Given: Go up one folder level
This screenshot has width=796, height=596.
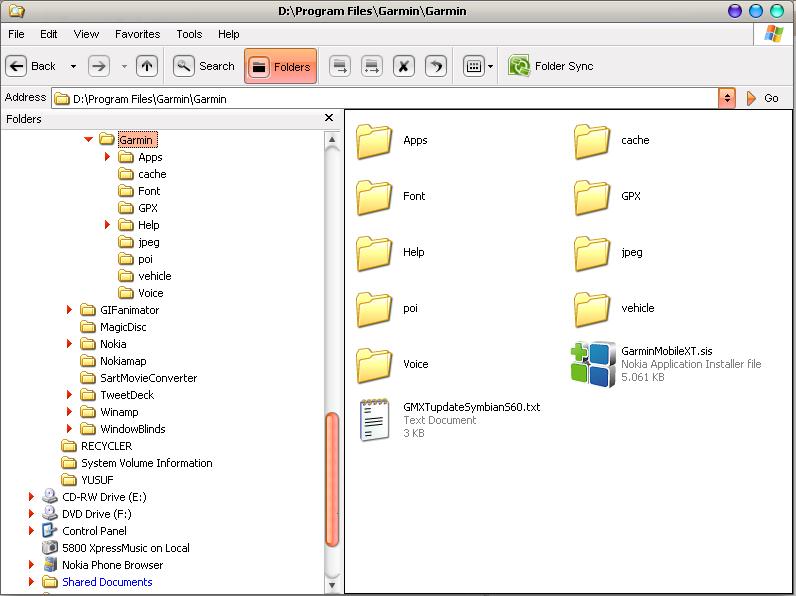Looking at the screenshot, I should click(147, 66).
